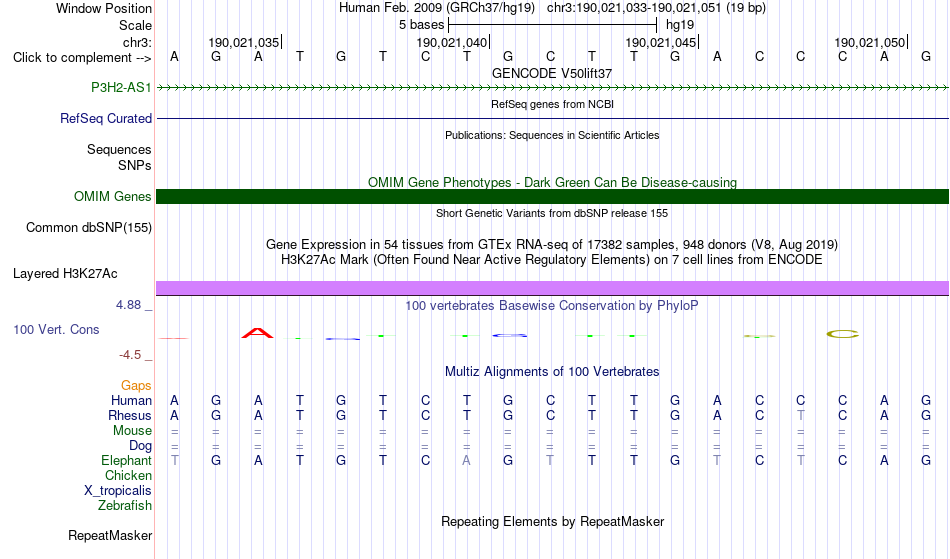
Task: Click the GENCODE V50lift37 track title
Action: tap(552, 73)
